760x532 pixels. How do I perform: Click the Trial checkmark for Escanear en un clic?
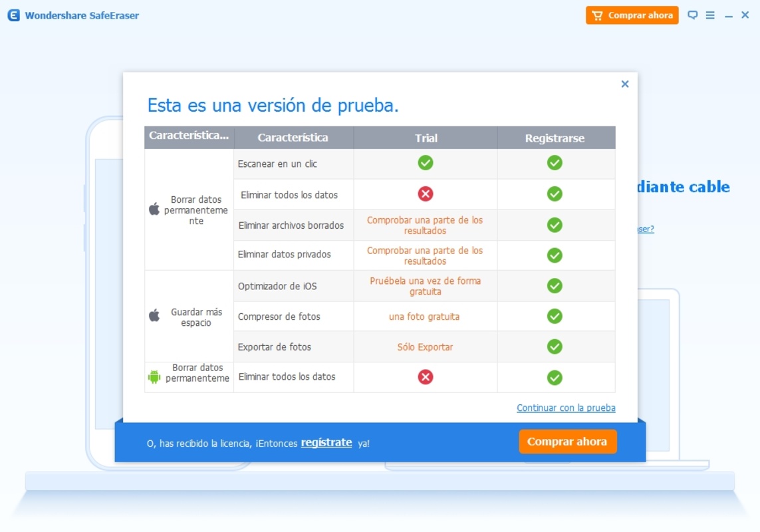pyautogui.click(x=426, y=163)
